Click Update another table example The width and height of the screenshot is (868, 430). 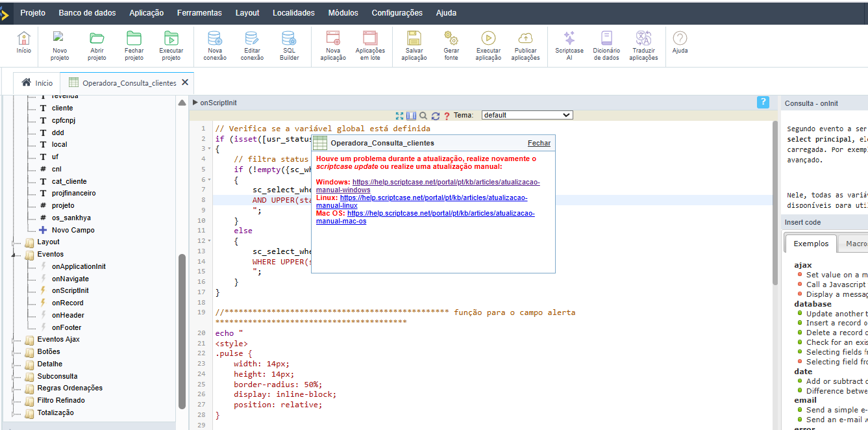837,313
